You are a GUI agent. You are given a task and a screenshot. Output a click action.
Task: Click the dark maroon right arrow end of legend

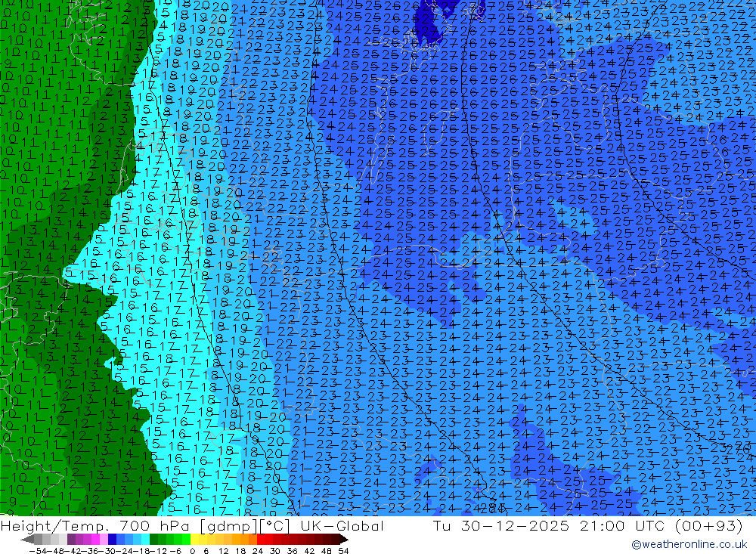click(344, 540)
